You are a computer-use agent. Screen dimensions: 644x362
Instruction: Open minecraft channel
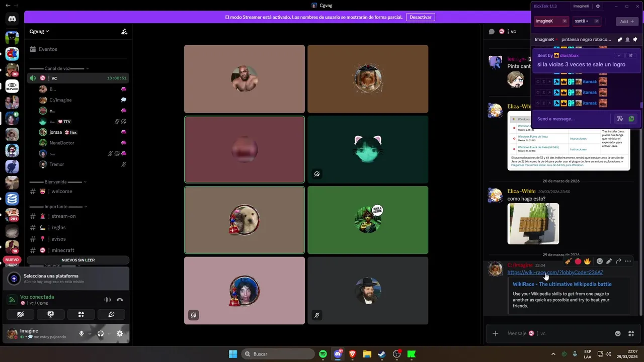(x=78, y=250)
